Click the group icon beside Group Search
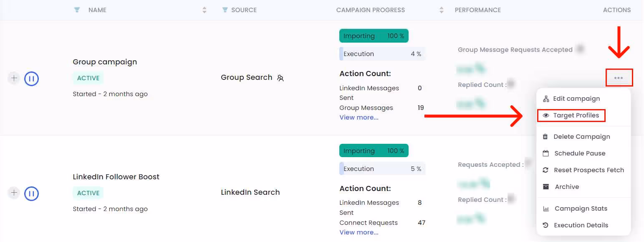Image resolution: width=644 pixels, height=242 pixels. coord(280,78)
